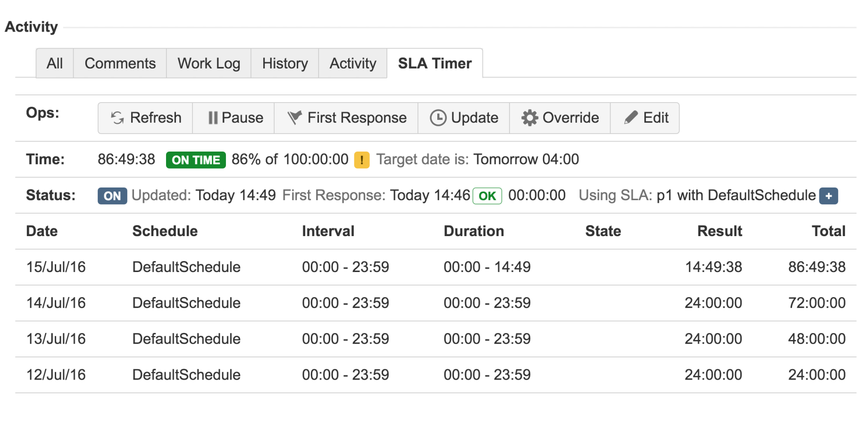Click the Override button label

click(x=571, y=118)
